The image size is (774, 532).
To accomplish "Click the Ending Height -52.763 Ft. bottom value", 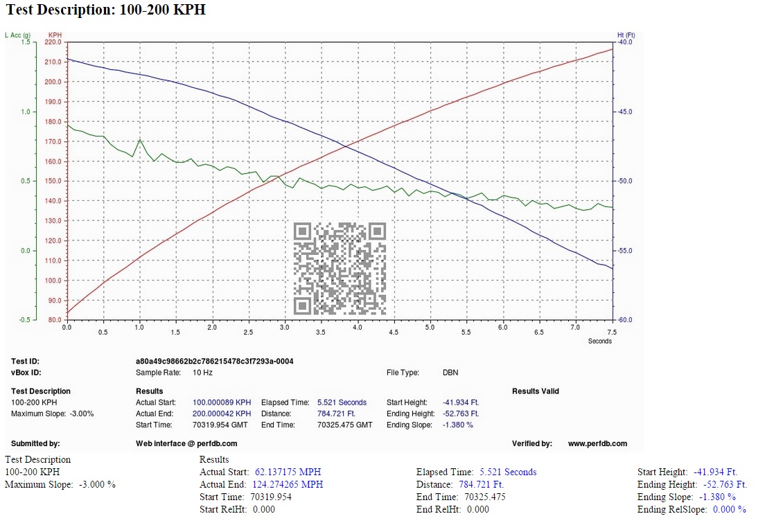I will (725, 485).
